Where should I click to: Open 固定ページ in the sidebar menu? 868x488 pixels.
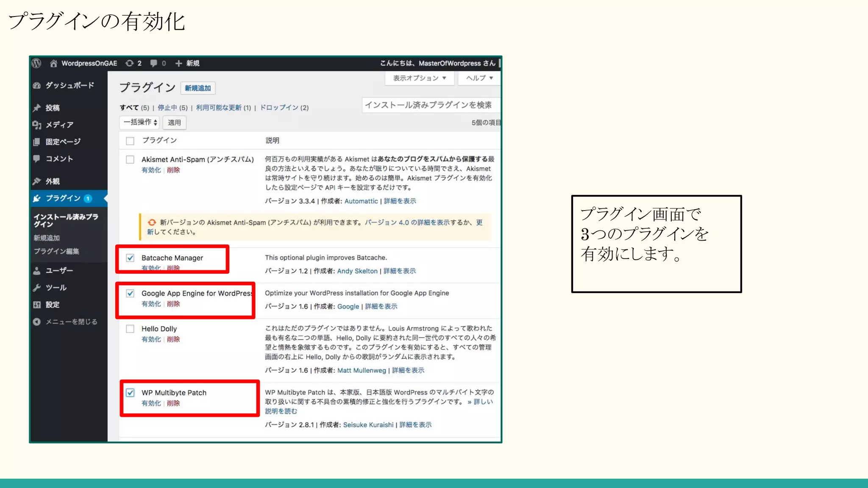click(63, 142)
